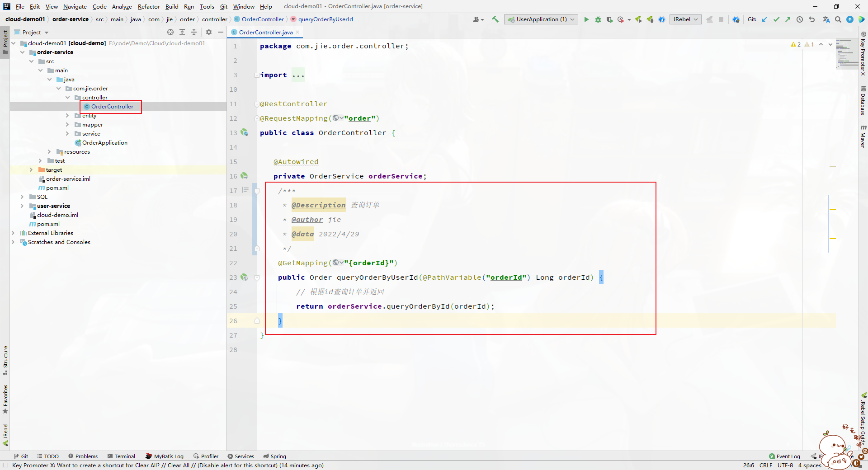The width and height of the screenshot is (868, 470).
Task: Click the gutter icon on line 16
Action: click(x=244, y=176)
